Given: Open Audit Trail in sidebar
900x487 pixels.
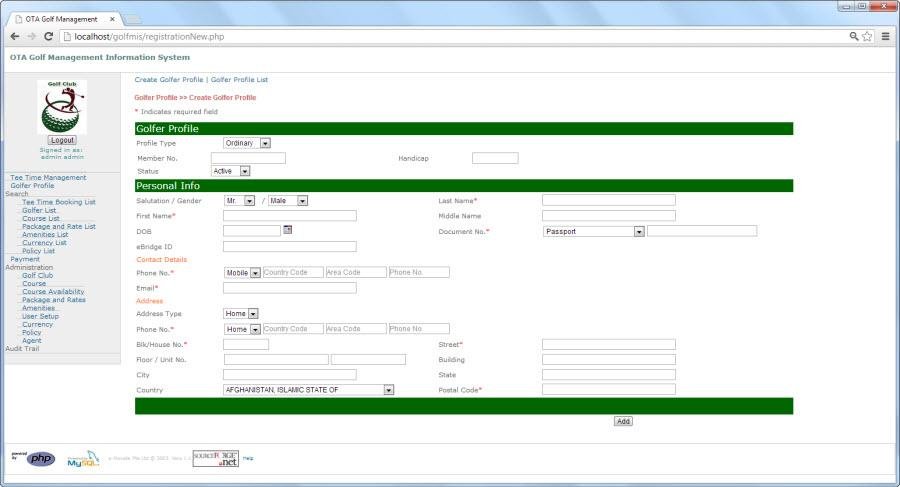Looking at the screenshot, I should 22,349.
